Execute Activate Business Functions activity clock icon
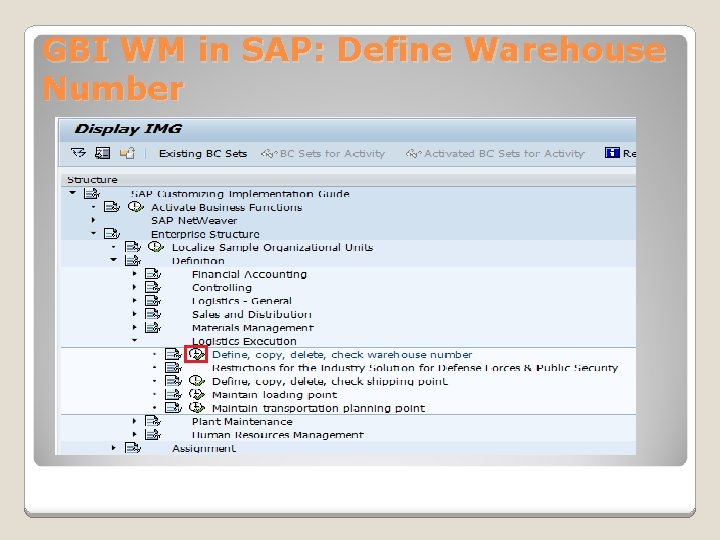Viewport: 720px width, 540px height. click(x=135, y=207)
